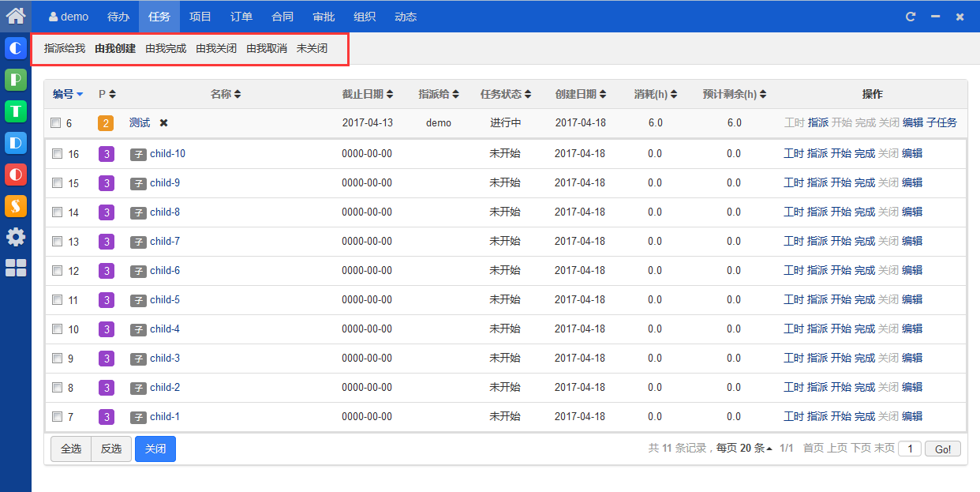Launch the blue D app in sidebar

coord(16,143)
